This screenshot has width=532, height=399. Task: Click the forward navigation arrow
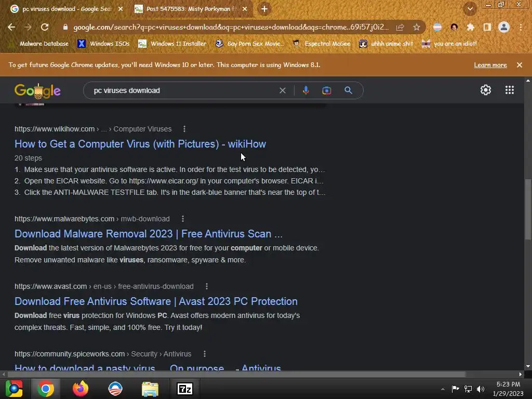point(28,27)
